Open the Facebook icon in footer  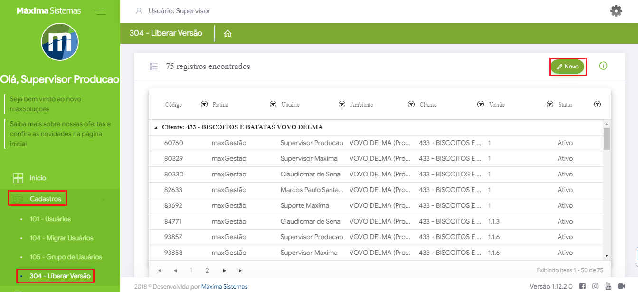(582, 286)
